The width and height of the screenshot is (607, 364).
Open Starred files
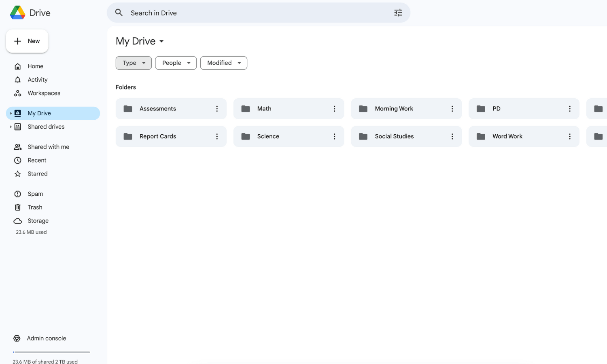point(38,174)
